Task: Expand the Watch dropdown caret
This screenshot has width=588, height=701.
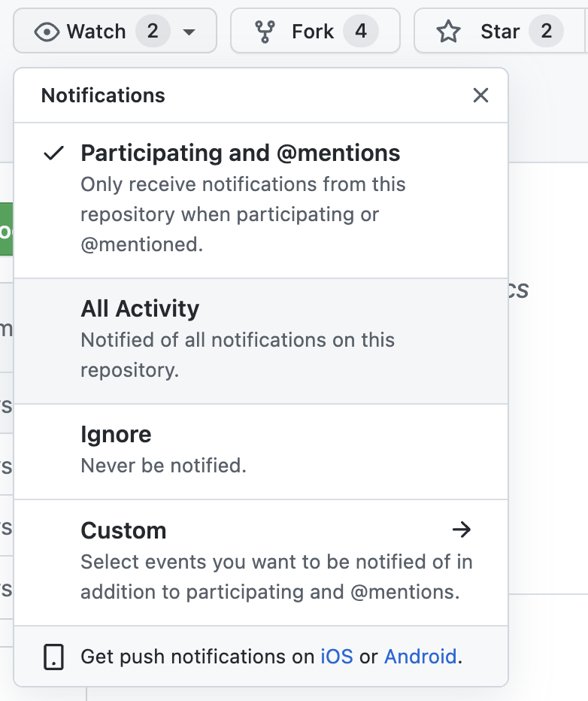Action: pyautogui.click(x=189, y=32)
